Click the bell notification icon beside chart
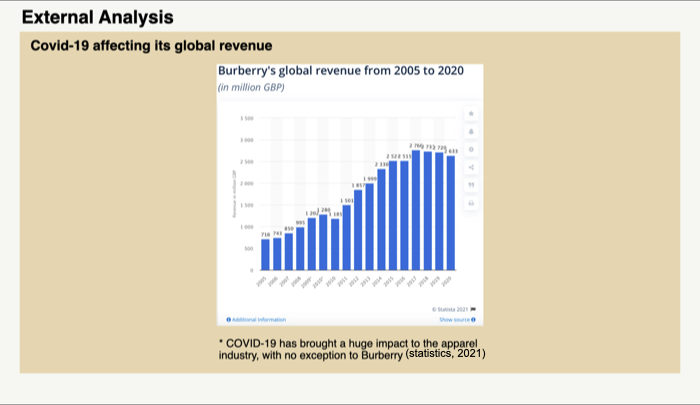 pos(471,132)
